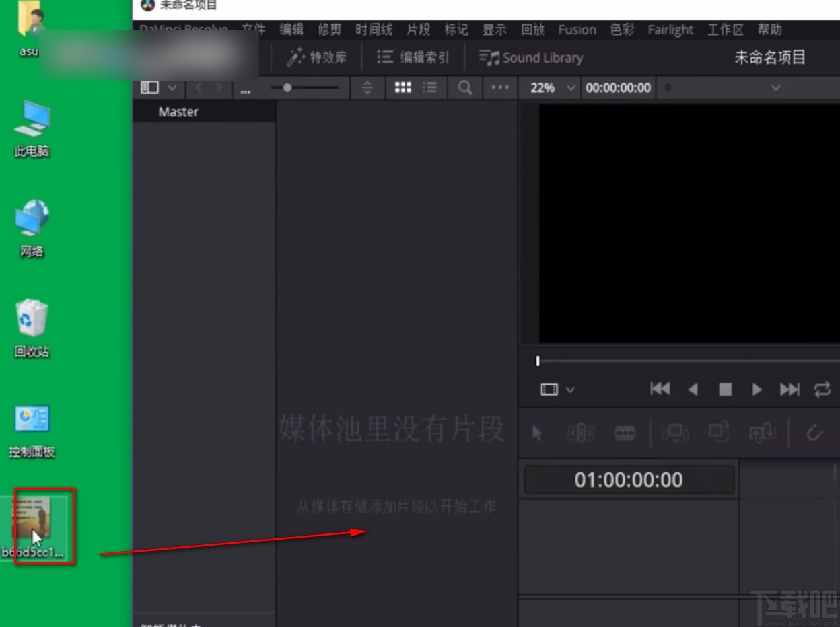The image size is (840, 627).
Task: Open the Fusion menu
Action: tap(577, 30)
